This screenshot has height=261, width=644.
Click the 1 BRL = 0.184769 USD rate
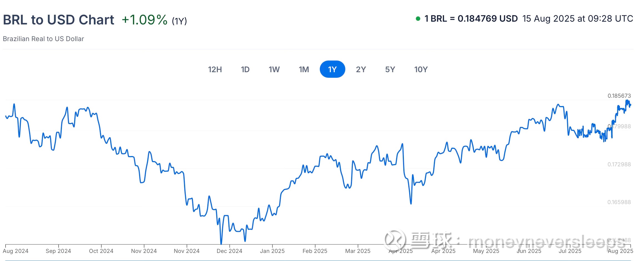[471, 19]
